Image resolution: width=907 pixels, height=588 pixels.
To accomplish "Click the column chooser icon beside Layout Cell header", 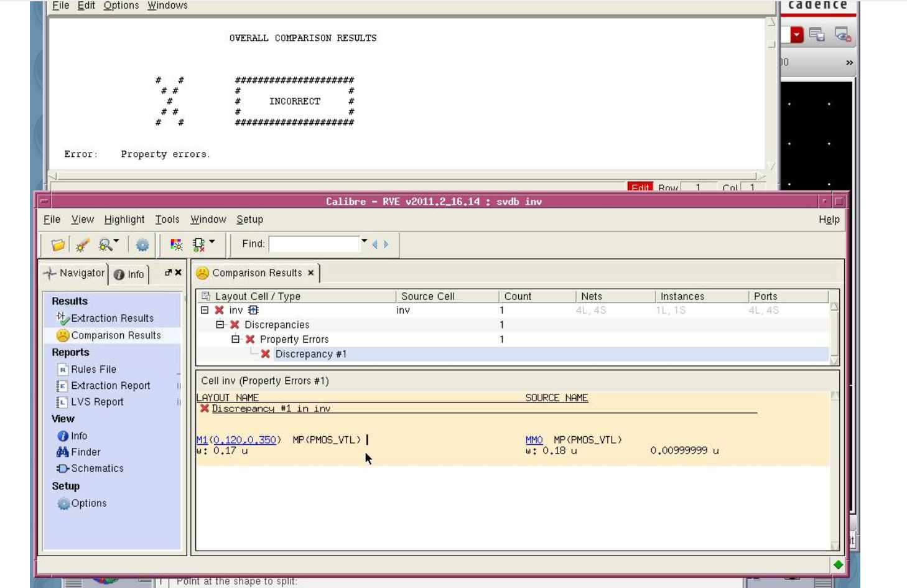I will (x=206, y=296).
